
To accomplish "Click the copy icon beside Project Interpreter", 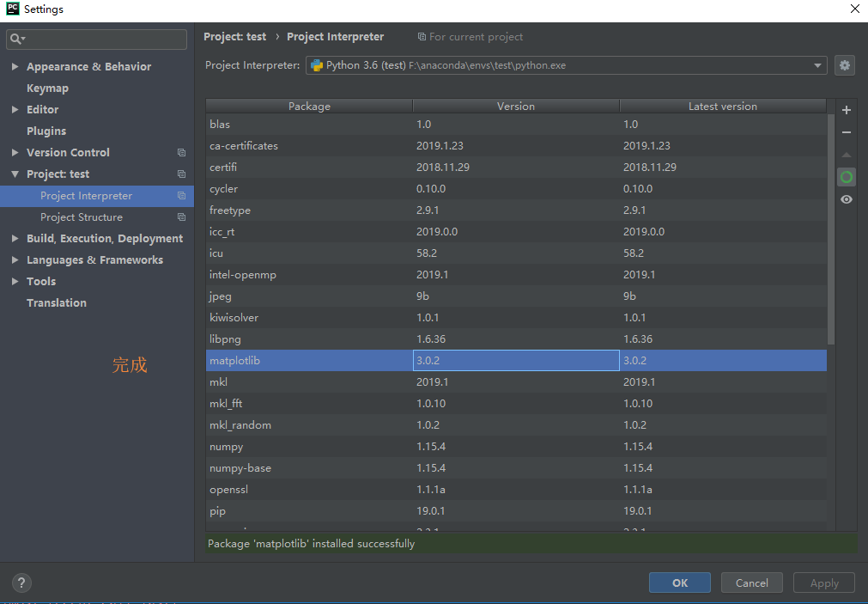I will pos(181,196).
